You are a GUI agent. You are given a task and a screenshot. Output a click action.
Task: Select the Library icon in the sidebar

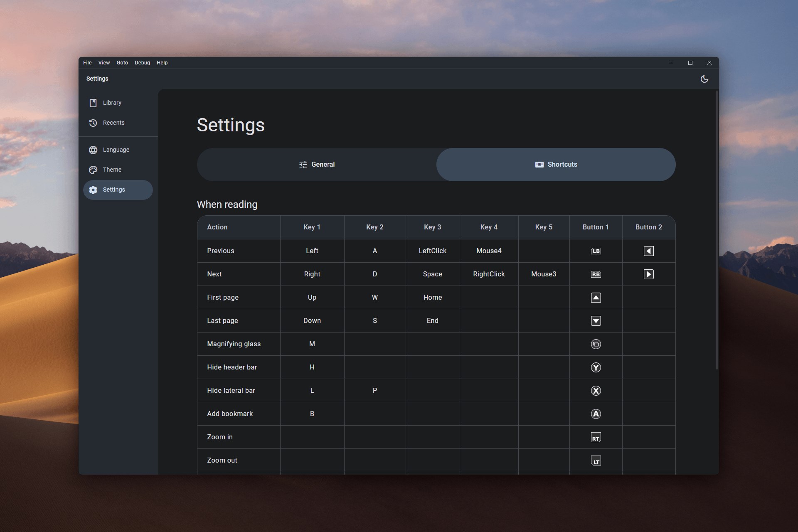(x=93, y=103)
